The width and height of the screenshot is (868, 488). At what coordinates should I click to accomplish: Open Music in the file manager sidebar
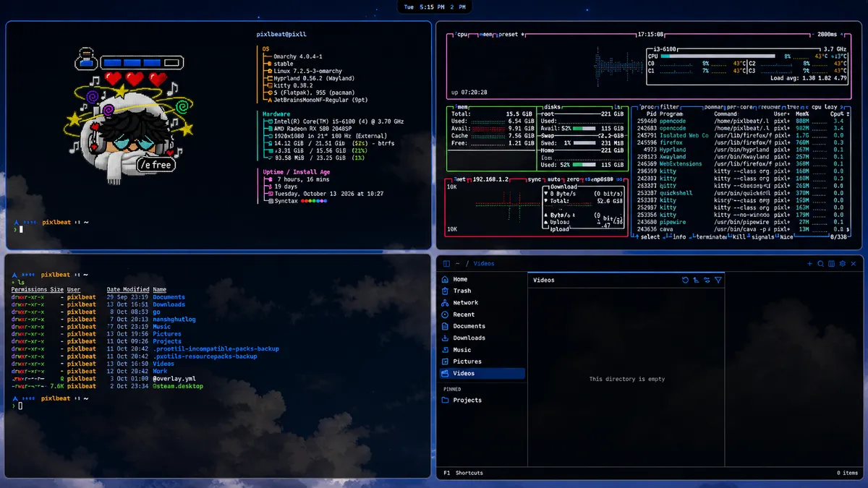[482, 350]
